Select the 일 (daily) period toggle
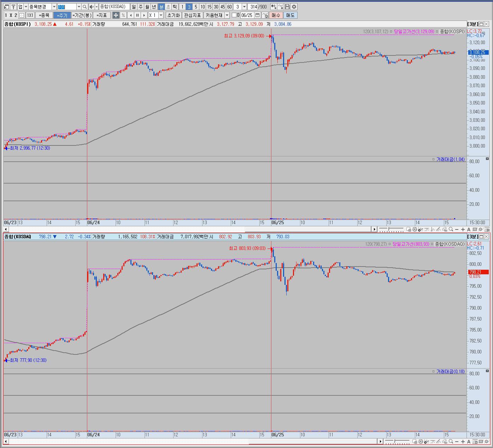 pos(134,7)
